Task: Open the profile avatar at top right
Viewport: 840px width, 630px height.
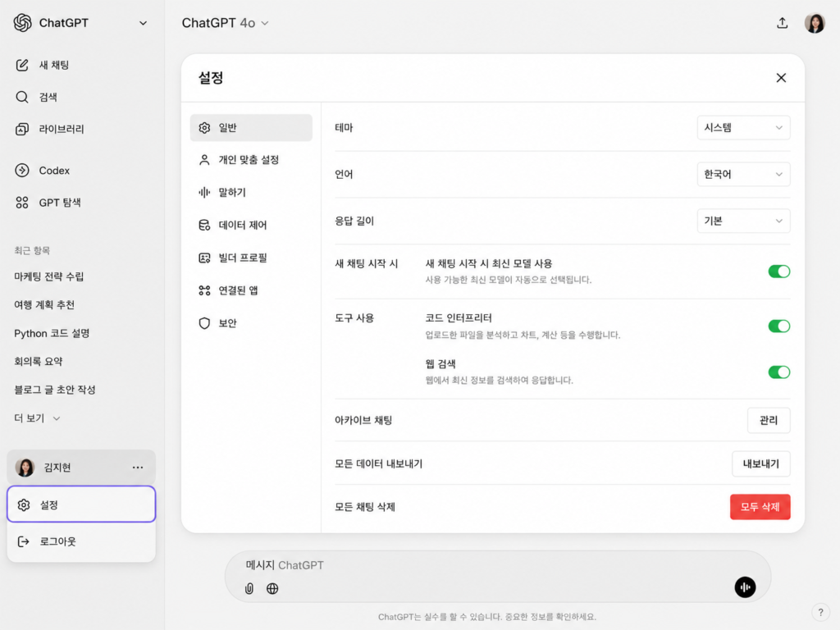Action: [815, 23]
